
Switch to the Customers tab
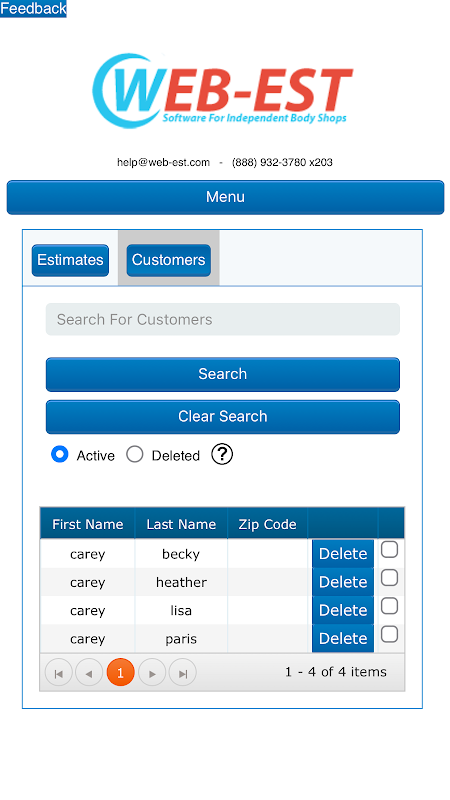coord(168,260)
